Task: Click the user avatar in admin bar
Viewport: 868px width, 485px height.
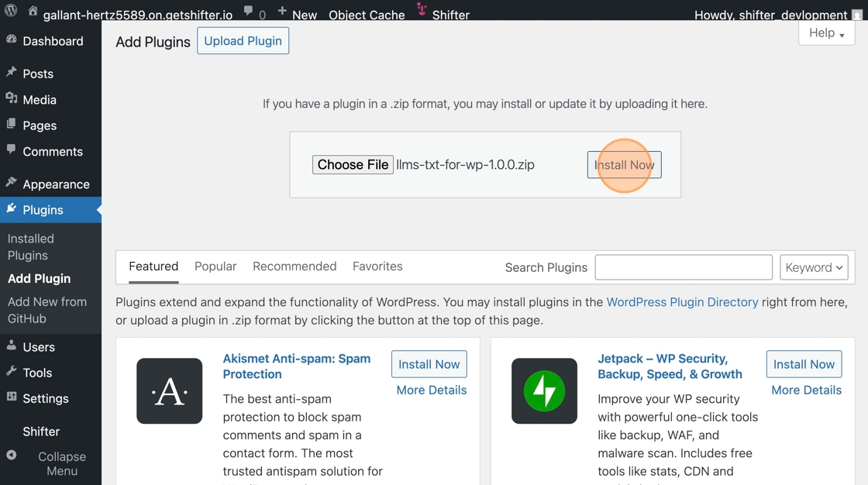Action: pos(857,15)
